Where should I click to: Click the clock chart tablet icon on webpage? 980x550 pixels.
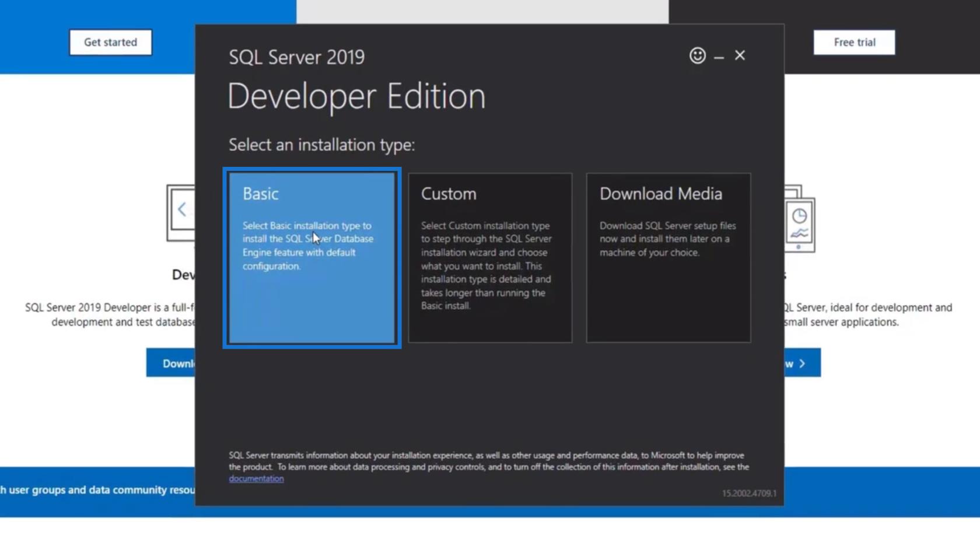pos(799,225)
